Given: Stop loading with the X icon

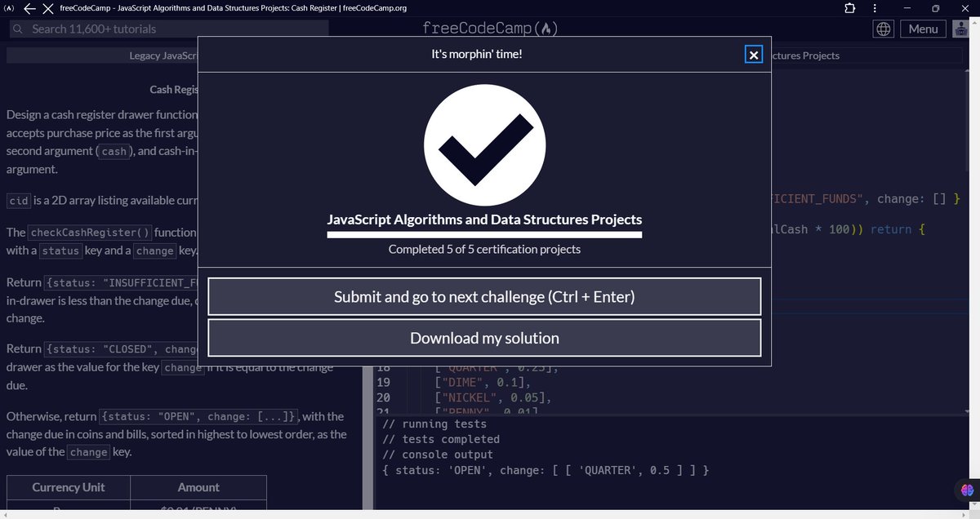Looking at the screenshot, I should [x=47, y=8].
